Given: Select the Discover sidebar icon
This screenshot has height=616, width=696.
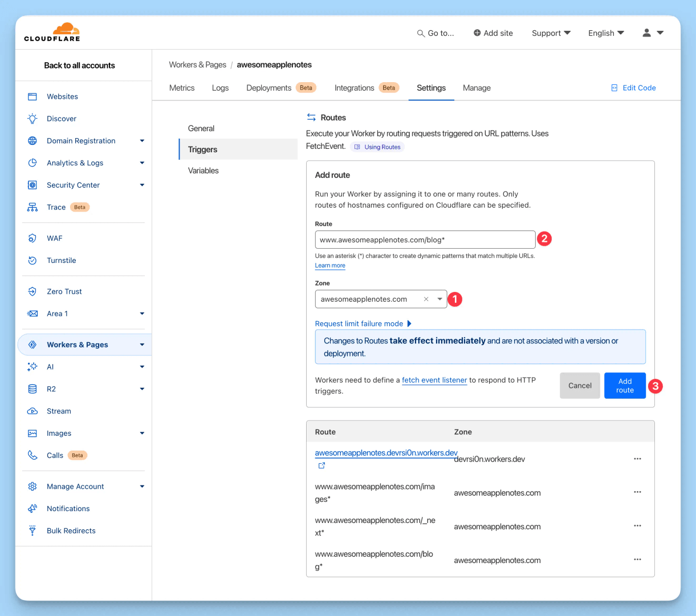Looking at the screenshot, I should pos(32,119).
